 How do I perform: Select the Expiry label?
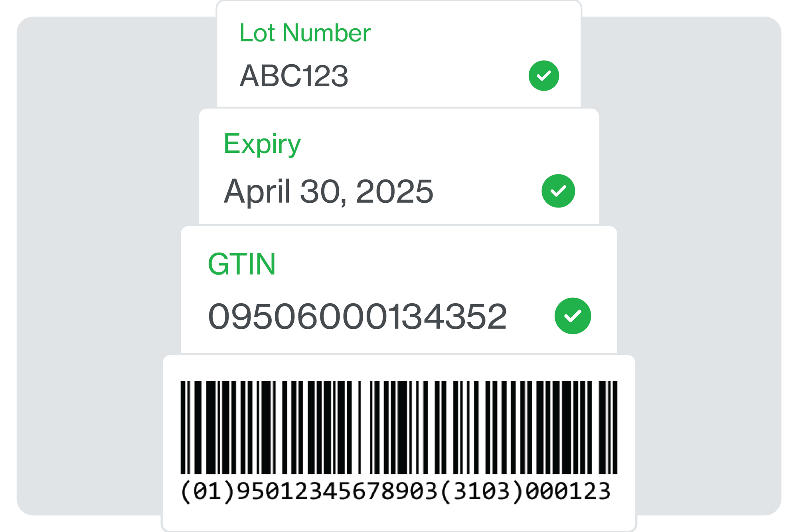[x=262, y=144]
